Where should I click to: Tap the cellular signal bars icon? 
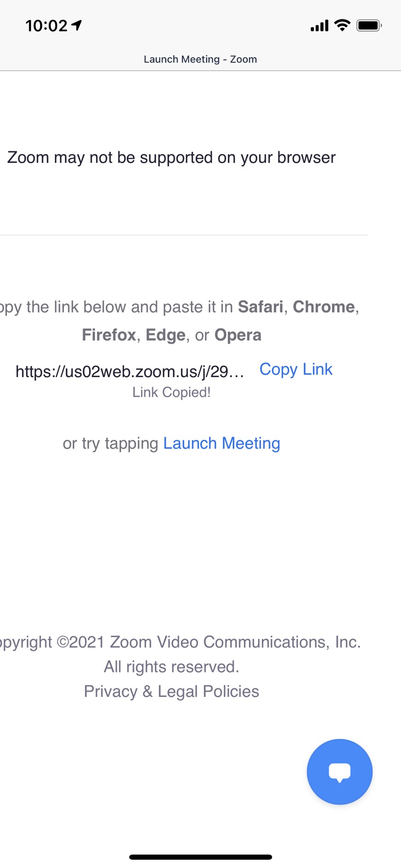[319, 26]
